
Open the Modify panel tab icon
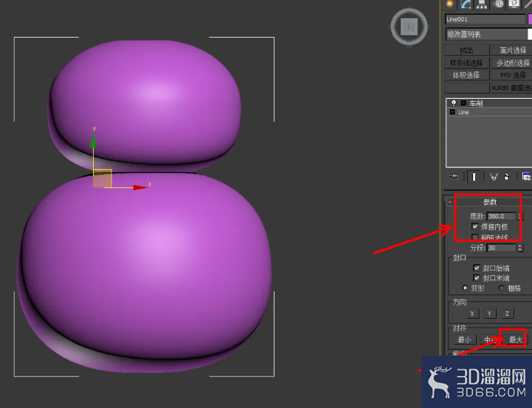tap(466, 4)
